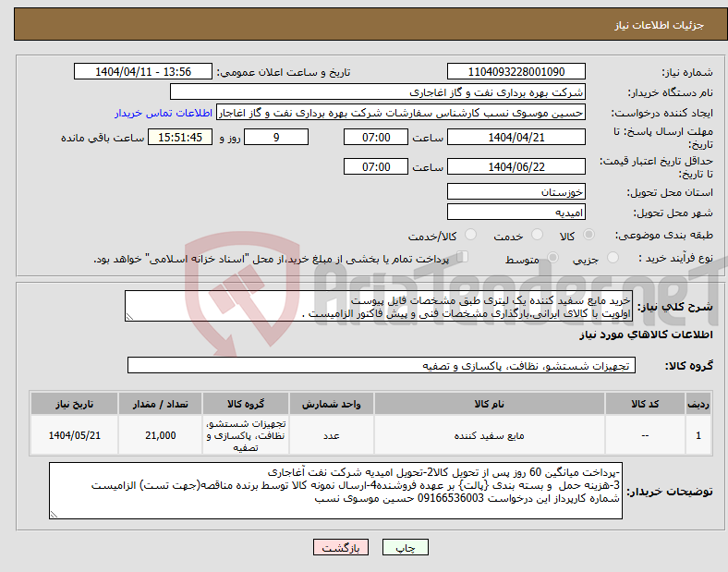Click the row number cell 1
The height and width of the screenshot is (572, 728).
698,435
